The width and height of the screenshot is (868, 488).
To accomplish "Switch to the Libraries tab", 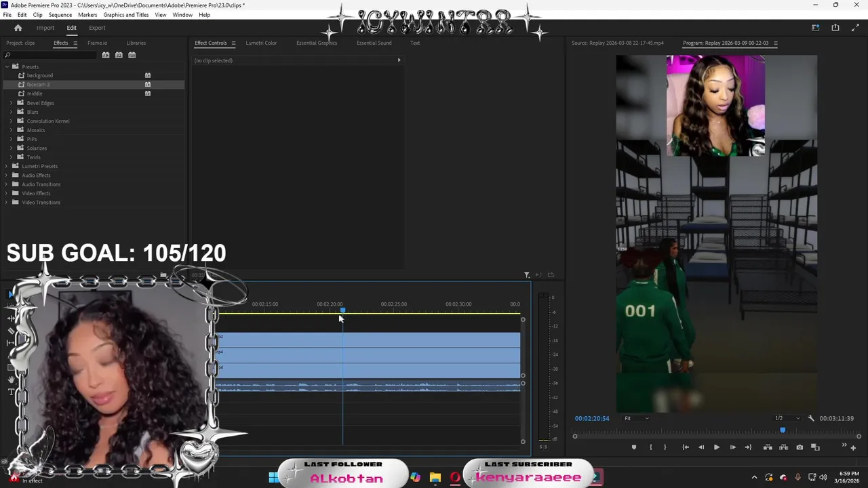I will [x=136, y=43].
